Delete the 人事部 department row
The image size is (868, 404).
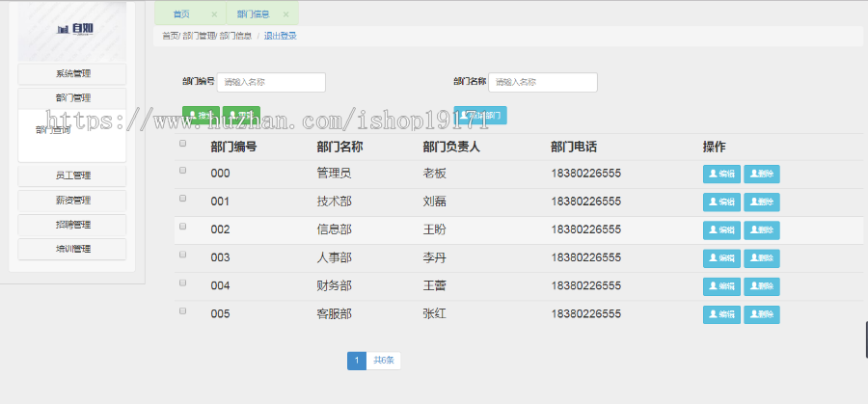click(762, 258)
